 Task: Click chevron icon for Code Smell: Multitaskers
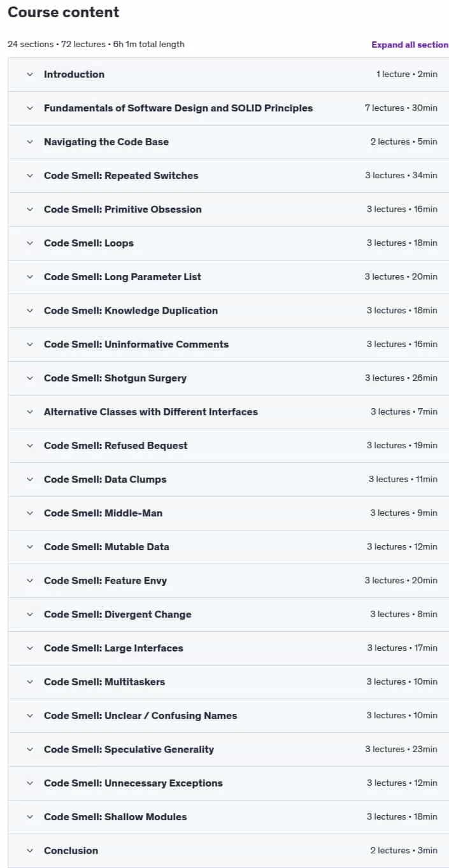point(29,682)
